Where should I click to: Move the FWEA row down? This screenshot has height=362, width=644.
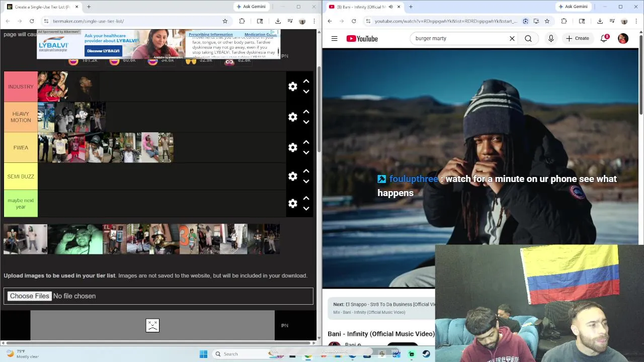click(x=306, y=152)
